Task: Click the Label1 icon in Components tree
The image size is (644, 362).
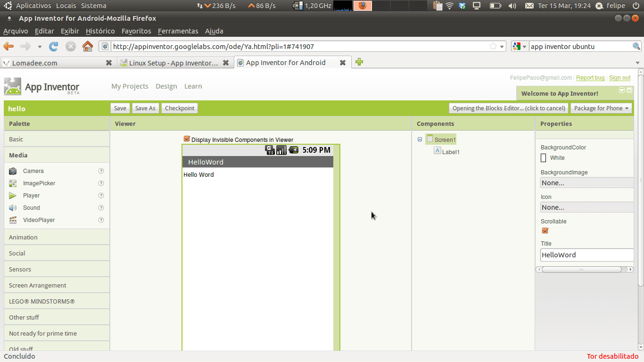Action: [x=437, y=151]
